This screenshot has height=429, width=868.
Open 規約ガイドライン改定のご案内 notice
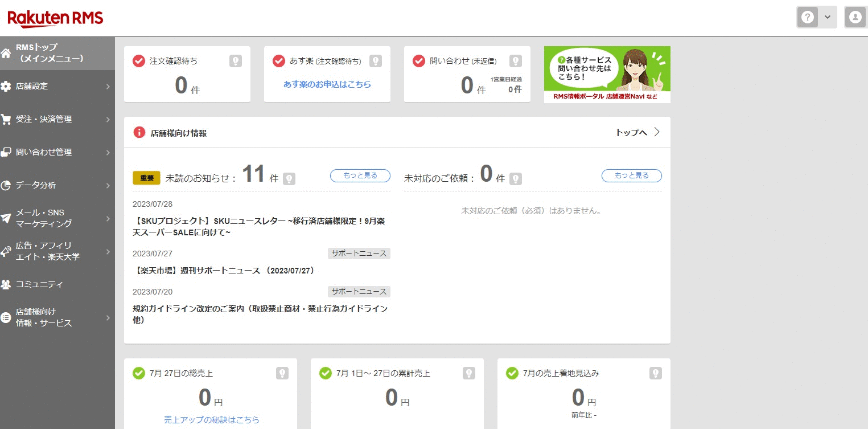pos(260,314)
